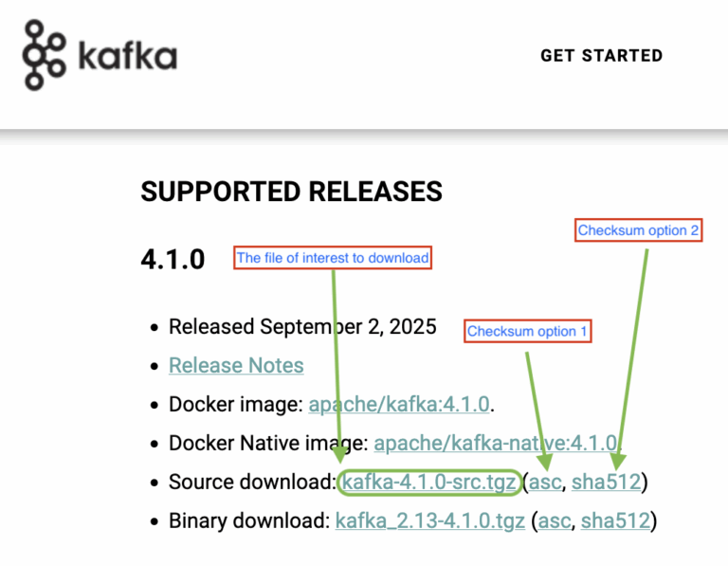Open the apache/kafka-native:4.1.0 Docker Native link
Viewport: 728px width, 566px height.
pyautogui.click(x=496, y=444)
